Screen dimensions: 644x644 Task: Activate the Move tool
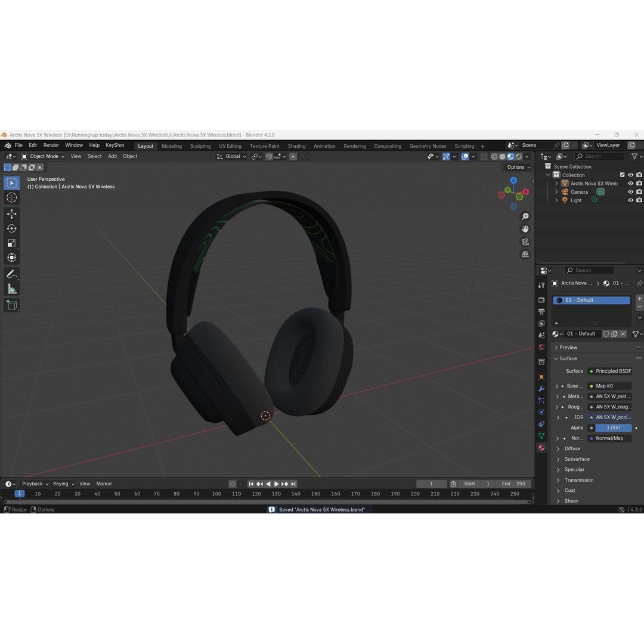(11, 213)
